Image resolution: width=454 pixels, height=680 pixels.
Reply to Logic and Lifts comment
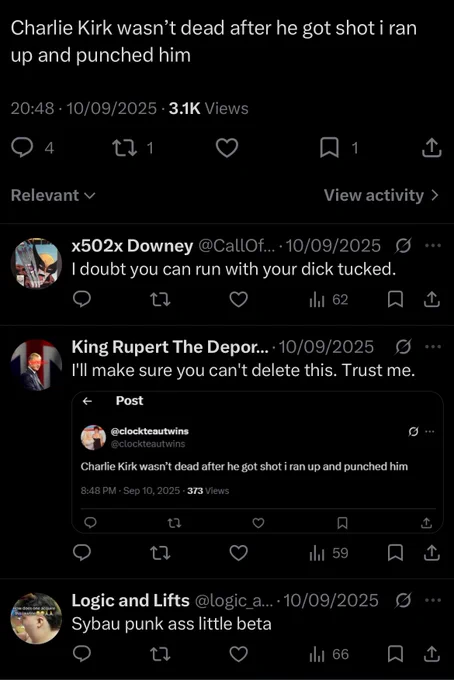coord(82,654)
